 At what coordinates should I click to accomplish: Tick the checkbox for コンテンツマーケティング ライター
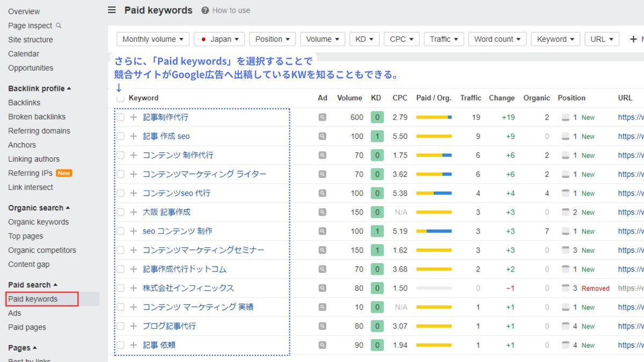(120, 174)
